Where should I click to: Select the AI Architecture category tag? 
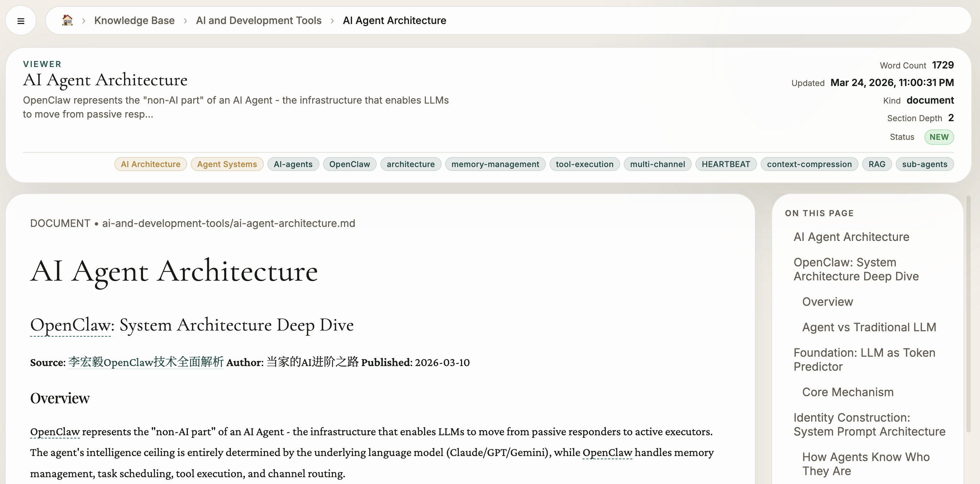pos(150,164)
